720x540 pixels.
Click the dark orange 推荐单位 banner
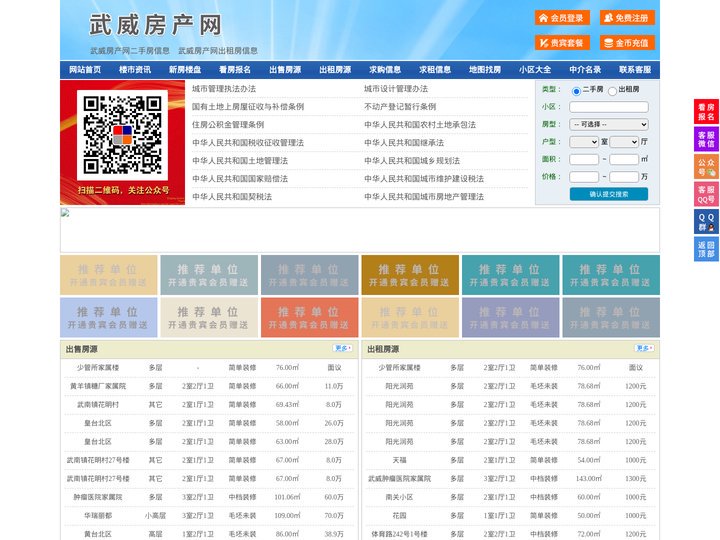click(x=410, y=275)
